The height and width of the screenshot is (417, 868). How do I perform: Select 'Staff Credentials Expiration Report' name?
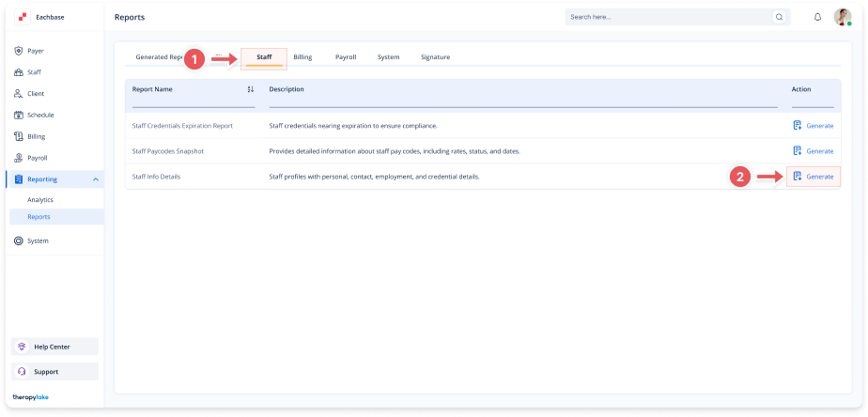[182, 126]
